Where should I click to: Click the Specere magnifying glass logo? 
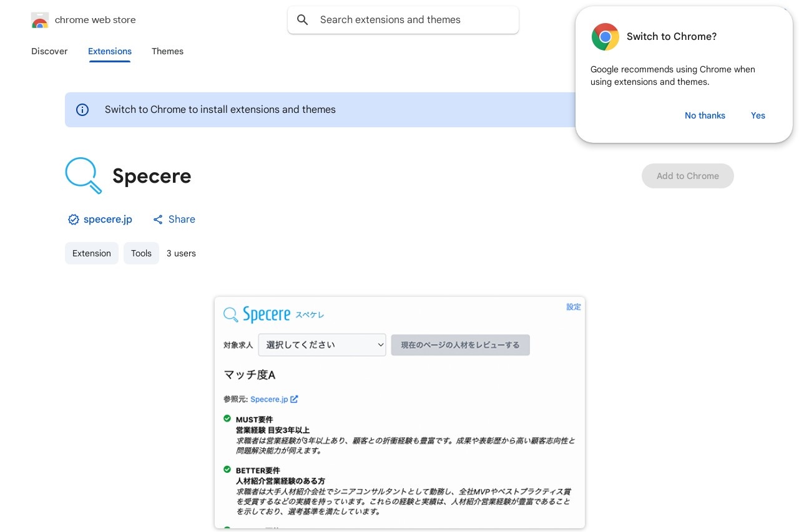84,176
